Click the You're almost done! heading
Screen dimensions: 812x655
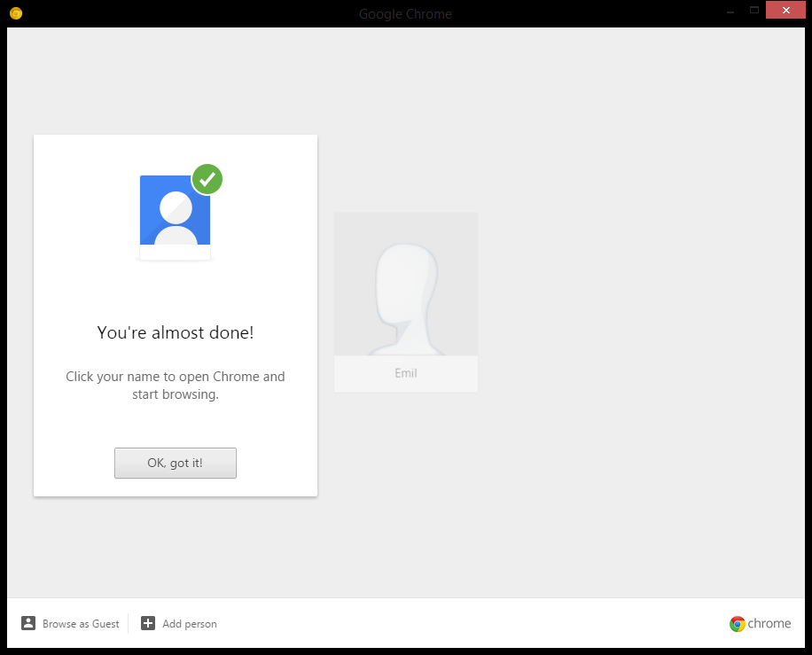tap(176, 332)
